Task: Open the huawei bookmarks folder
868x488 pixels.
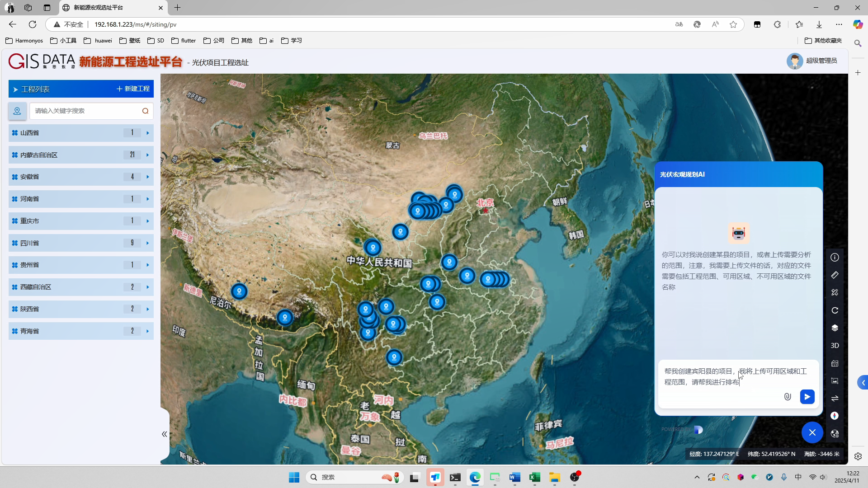Action: point(98,41)
